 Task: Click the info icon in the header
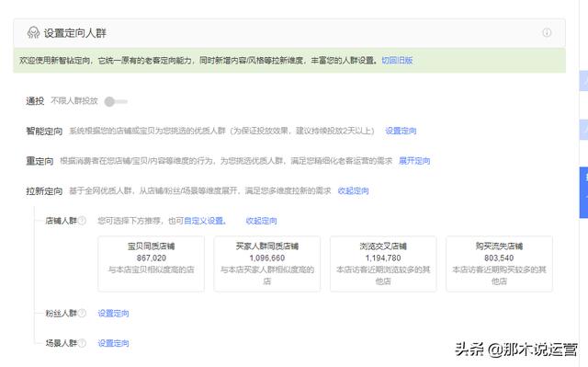(547, 32)
